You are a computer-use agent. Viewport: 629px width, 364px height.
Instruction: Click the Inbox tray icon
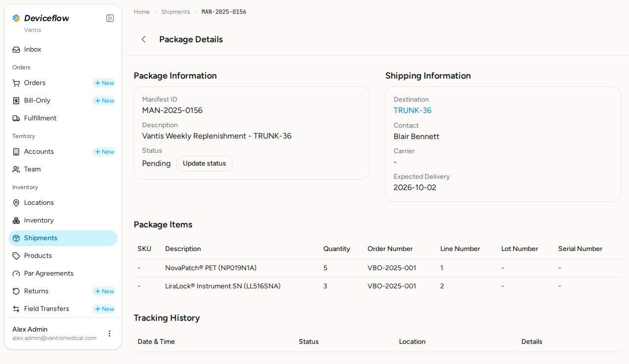(16, 50)
